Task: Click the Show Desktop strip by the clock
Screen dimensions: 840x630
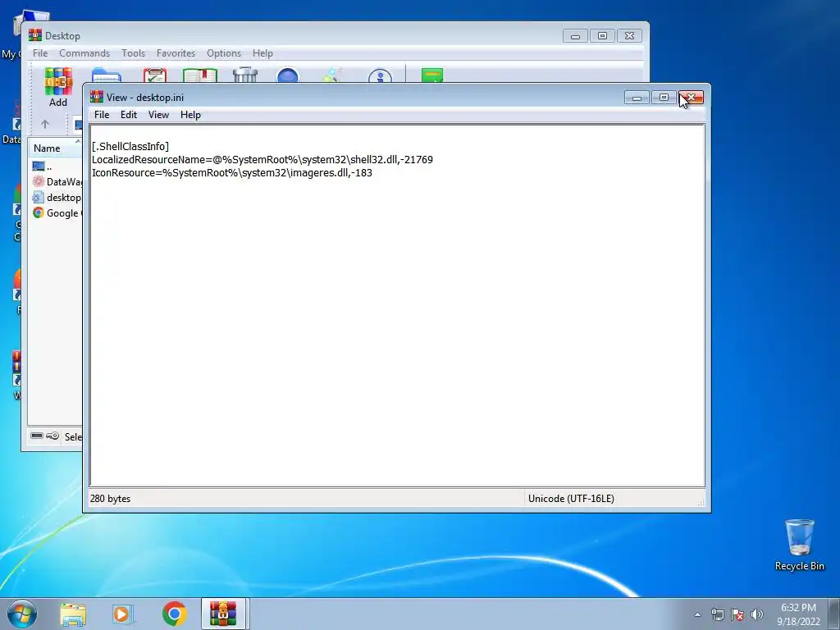Action: tap(834, 614)
